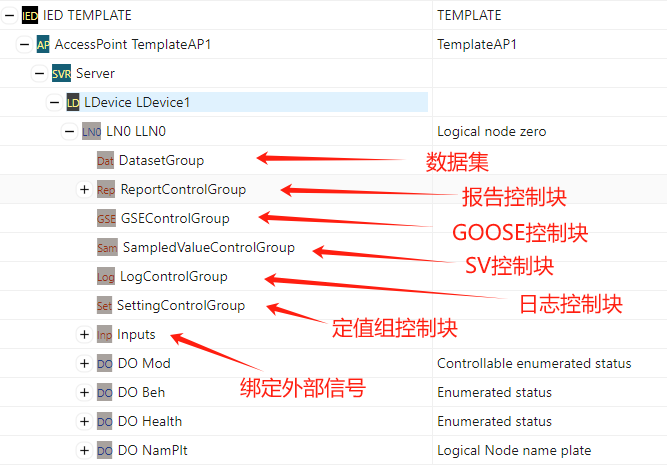This screenshot has width=667, height=465.
Task: Select the LN0 LLN0 row
Action: tap(136, 131)
